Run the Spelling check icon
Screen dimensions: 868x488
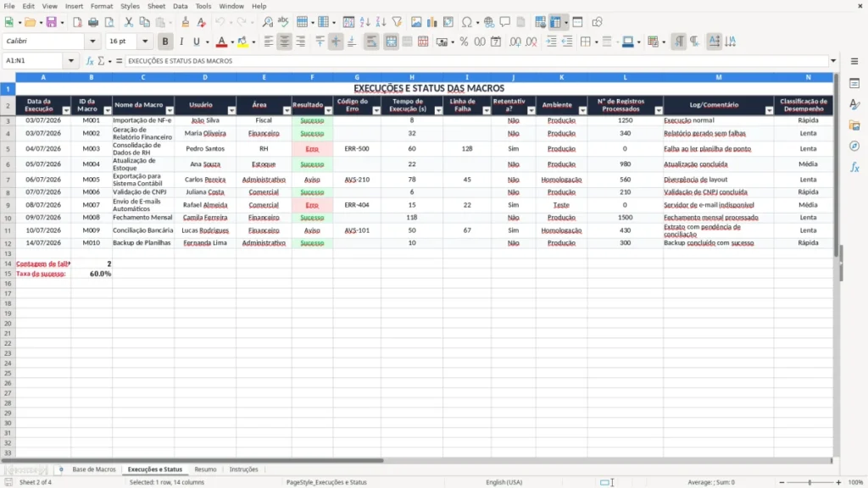point(283,22)
